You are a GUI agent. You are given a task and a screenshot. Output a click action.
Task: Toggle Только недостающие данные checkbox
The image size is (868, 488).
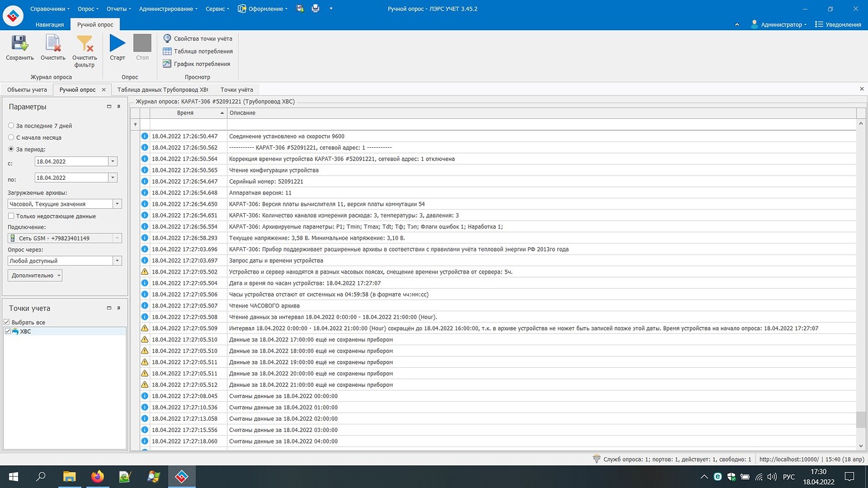[x=11, y=216]
